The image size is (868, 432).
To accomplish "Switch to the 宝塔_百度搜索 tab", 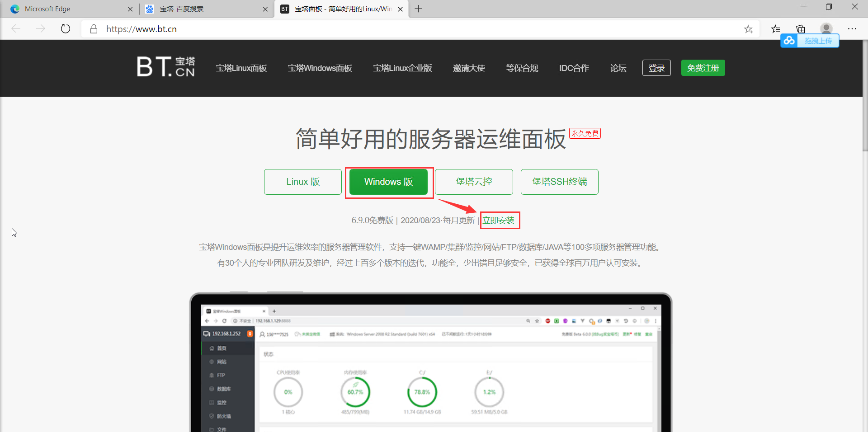I will coord(207,9).
